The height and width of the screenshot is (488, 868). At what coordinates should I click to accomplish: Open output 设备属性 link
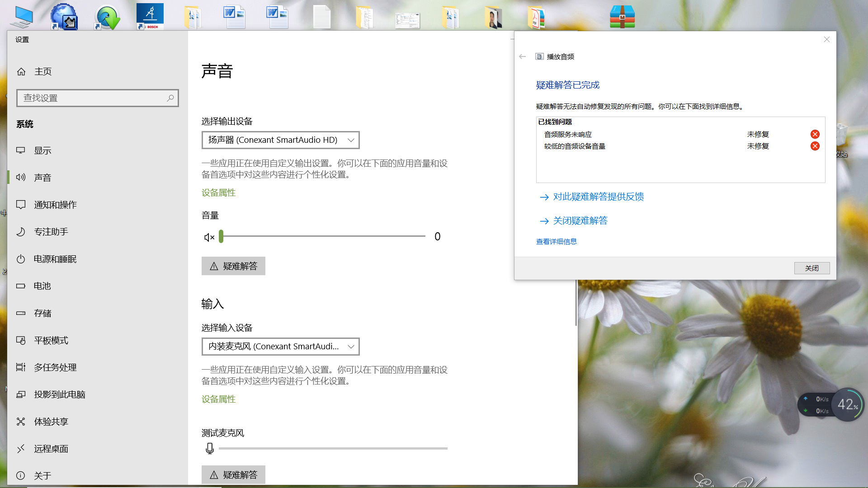(x=218, y=192)
